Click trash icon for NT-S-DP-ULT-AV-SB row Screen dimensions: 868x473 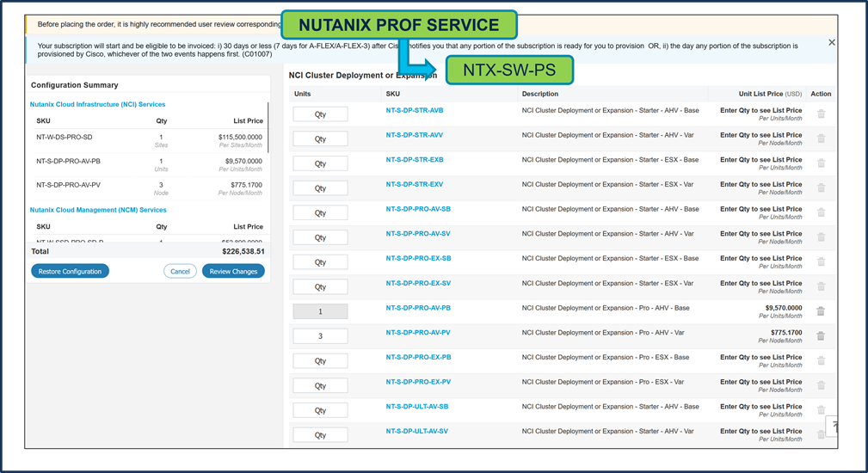coord(821,410)
